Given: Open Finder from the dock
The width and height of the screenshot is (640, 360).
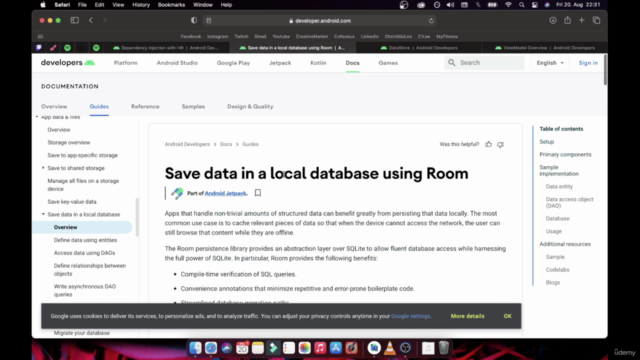Looking at the screenshot, I should [x=196, y=348].
